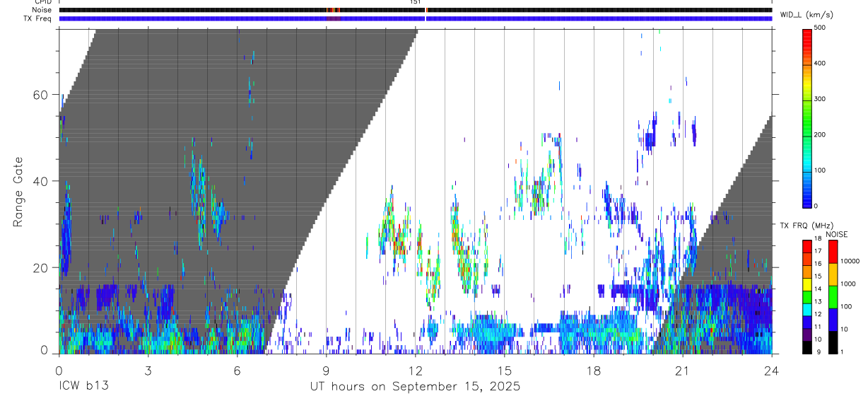Pick the cyan 12–13 MHz swatch in TX FRQ legend
This screenshot has width=868, height=401.
(x=807, y=310)
